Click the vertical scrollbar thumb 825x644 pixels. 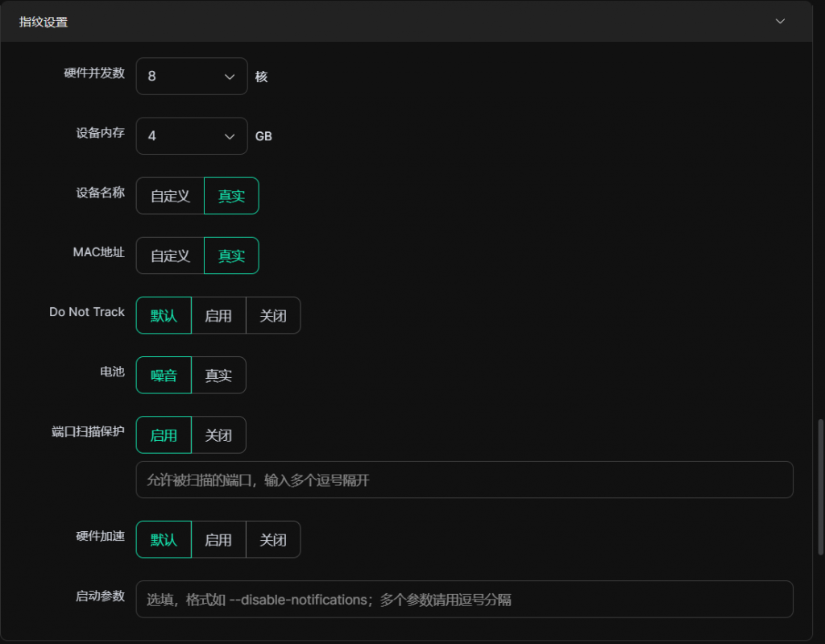[x=820, y=487]
